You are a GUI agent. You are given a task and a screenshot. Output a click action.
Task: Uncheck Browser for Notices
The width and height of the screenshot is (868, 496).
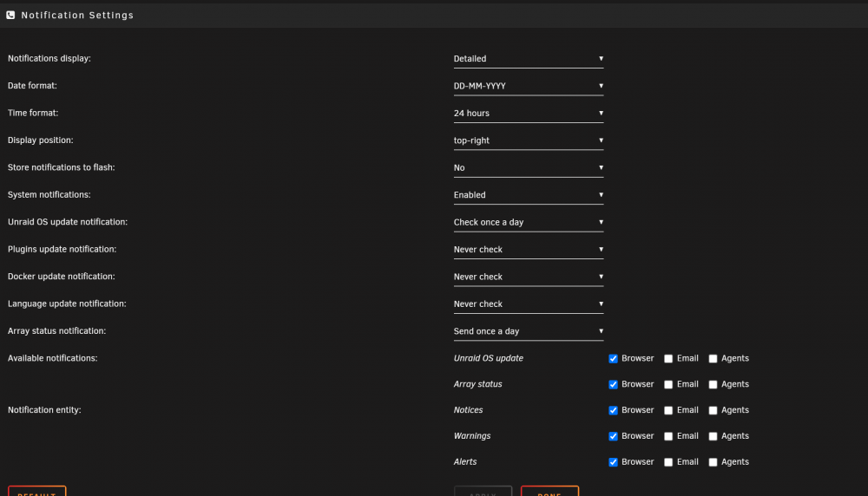[613, 410]
